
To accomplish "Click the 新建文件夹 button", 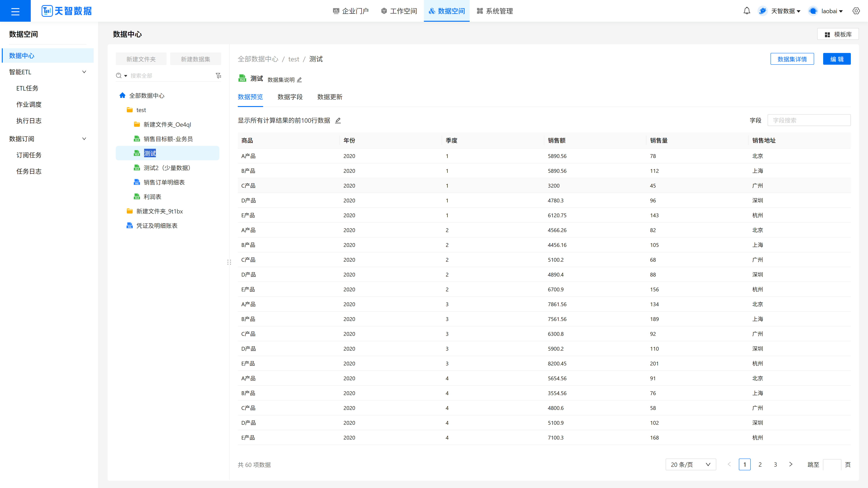I will (141, 59).
